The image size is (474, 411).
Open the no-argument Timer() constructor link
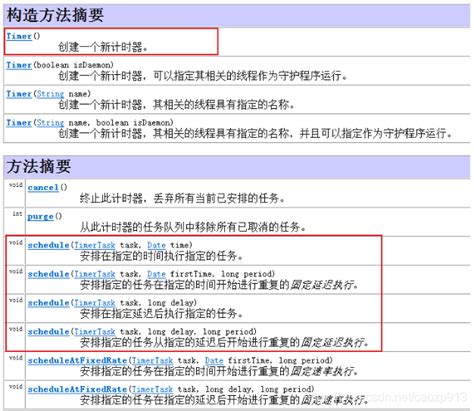pos(19,36)
